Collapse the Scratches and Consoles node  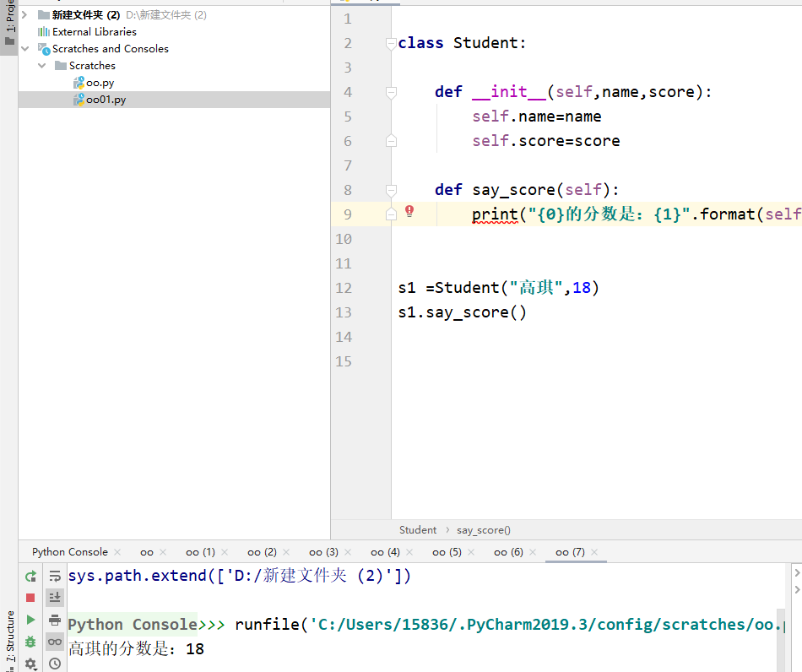tap(25, 49)
